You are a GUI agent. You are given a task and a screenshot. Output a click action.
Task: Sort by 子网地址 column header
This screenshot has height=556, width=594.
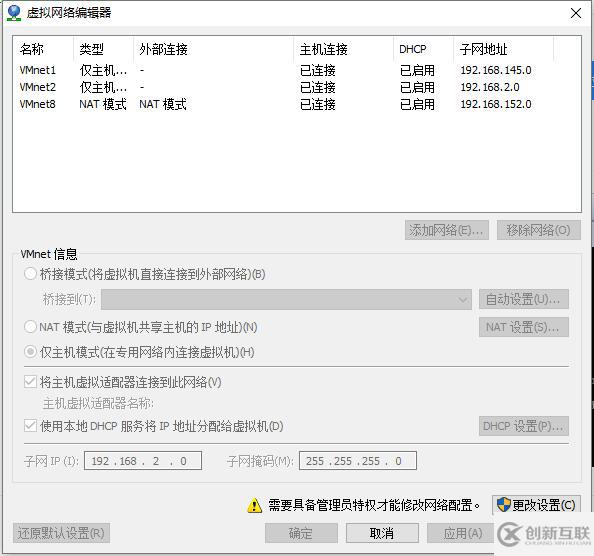pos(503,49)
